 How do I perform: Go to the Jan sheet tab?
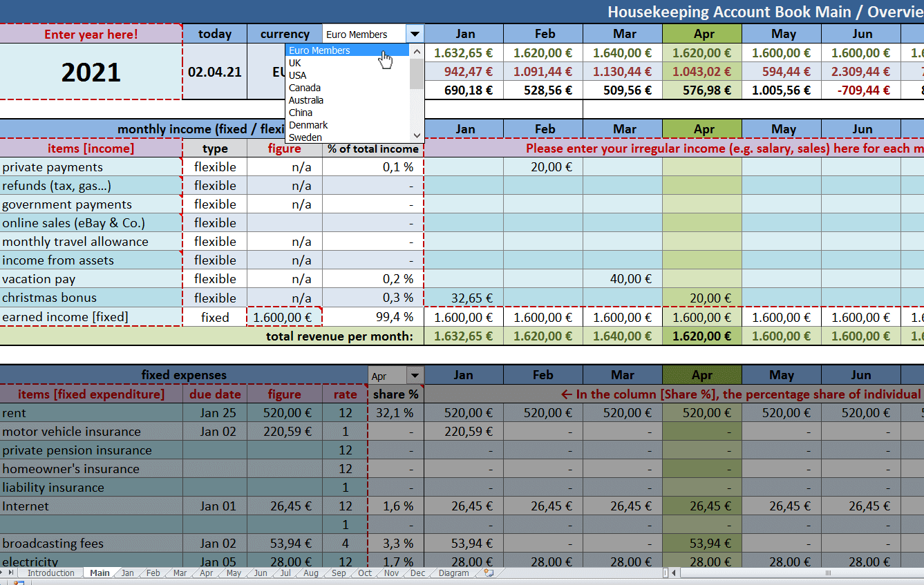128,573
